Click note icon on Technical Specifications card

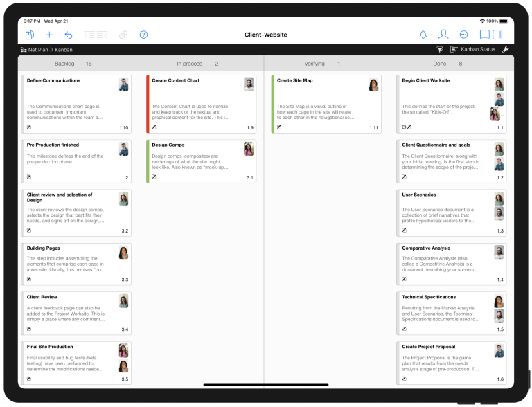(404, 329)
